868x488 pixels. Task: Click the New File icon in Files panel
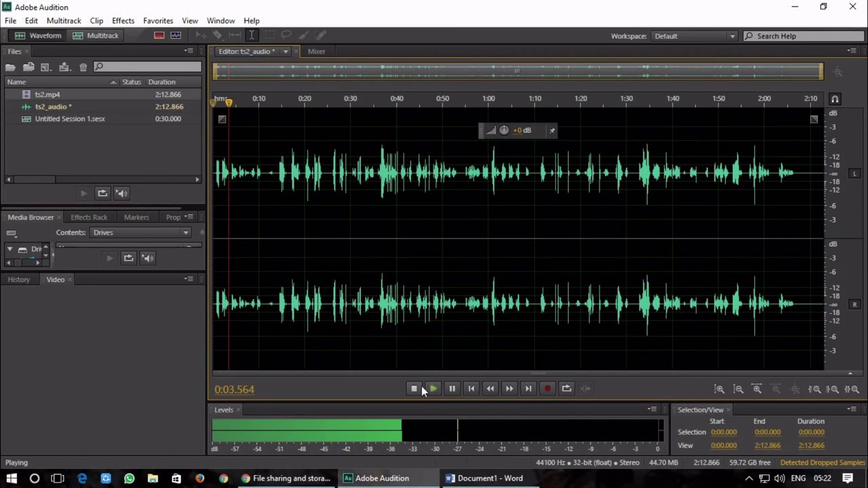tap(46, 66)
